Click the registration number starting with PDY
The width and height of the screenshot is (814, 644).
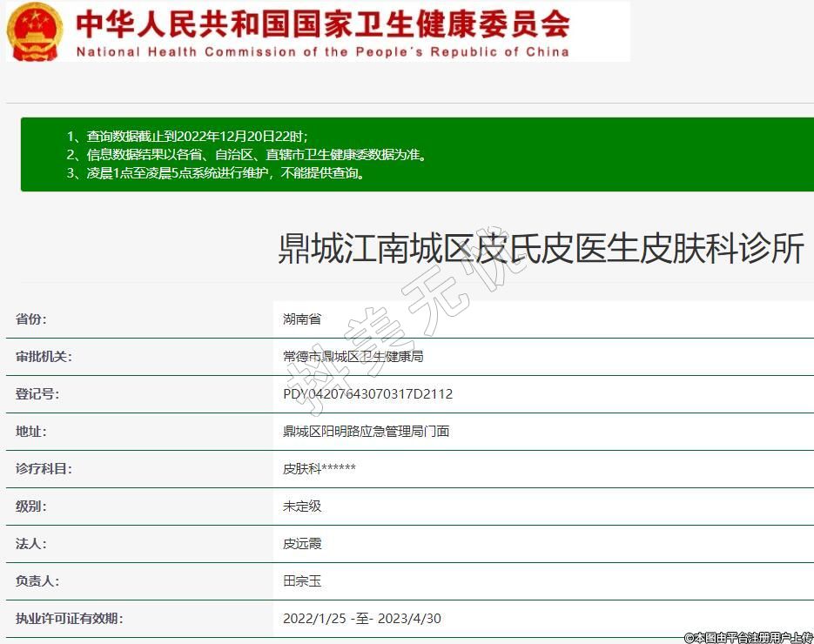click(367, 394)
